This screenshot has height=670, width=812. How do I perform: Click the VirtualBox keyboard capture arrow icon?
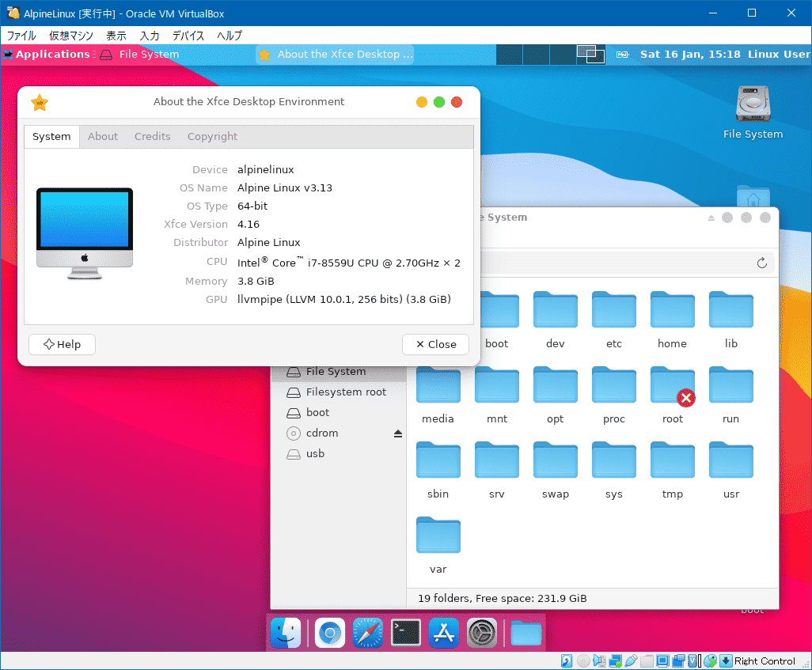(x=726, y=661)
